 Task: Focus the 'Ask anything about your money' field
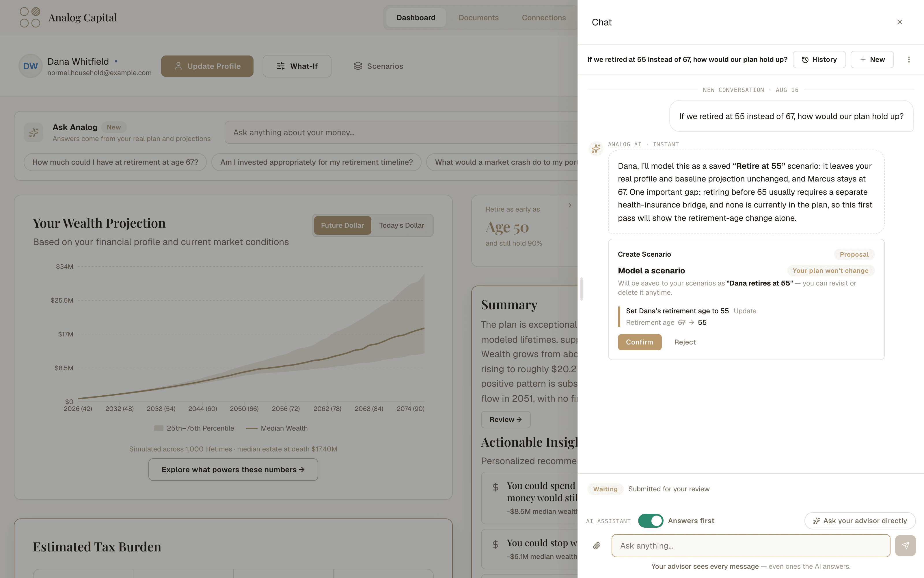point(401,132)
